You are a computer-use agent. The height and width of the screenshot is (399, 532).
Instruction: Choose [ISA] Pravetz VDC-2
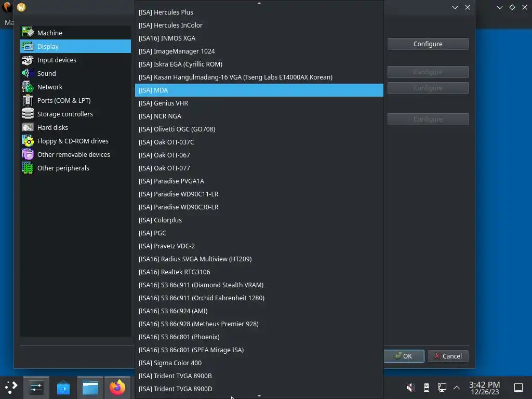(259, 246)
